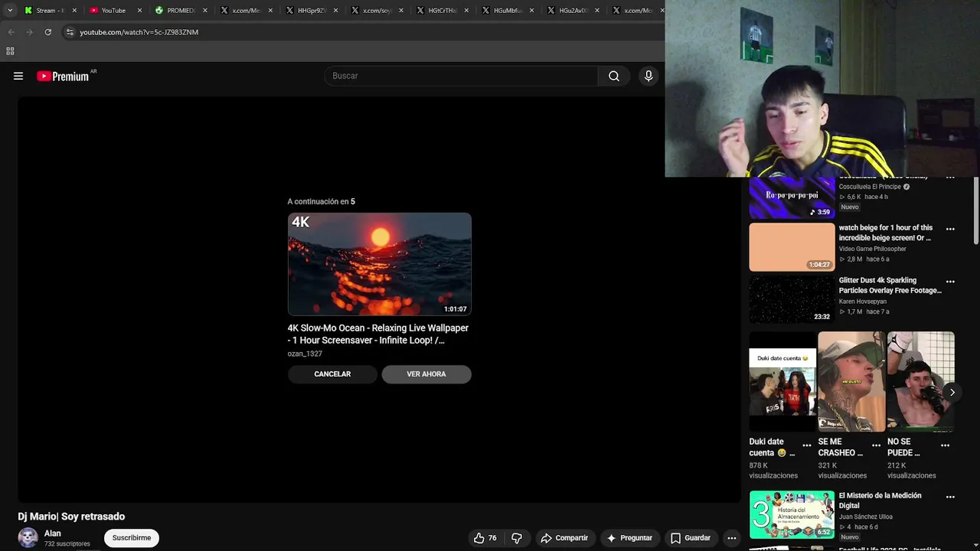Open options for beige screen video
The width and height of the screenshot is (980, 551).
point(950,229)
